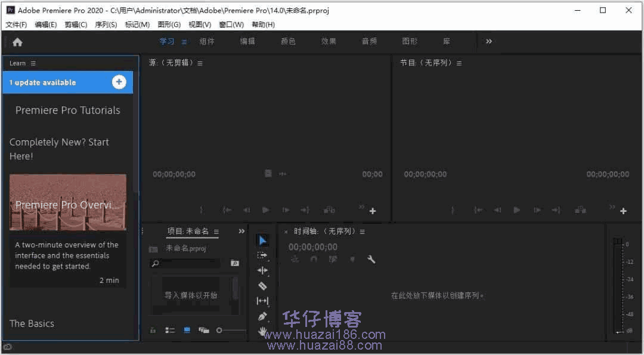Switch to the 音频 workspace
The height and width of the screenshot is (355, 644).
click(369, 41)
